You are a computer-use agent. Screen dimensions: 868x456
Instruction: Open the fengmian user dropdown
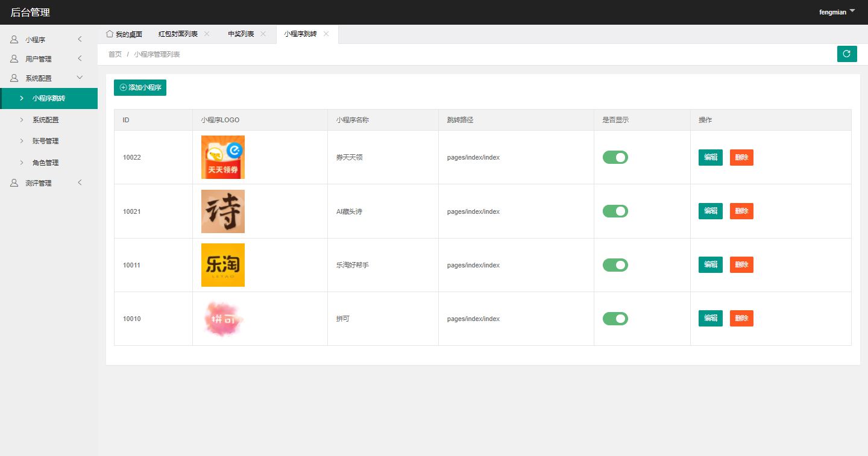coord(837,12)
